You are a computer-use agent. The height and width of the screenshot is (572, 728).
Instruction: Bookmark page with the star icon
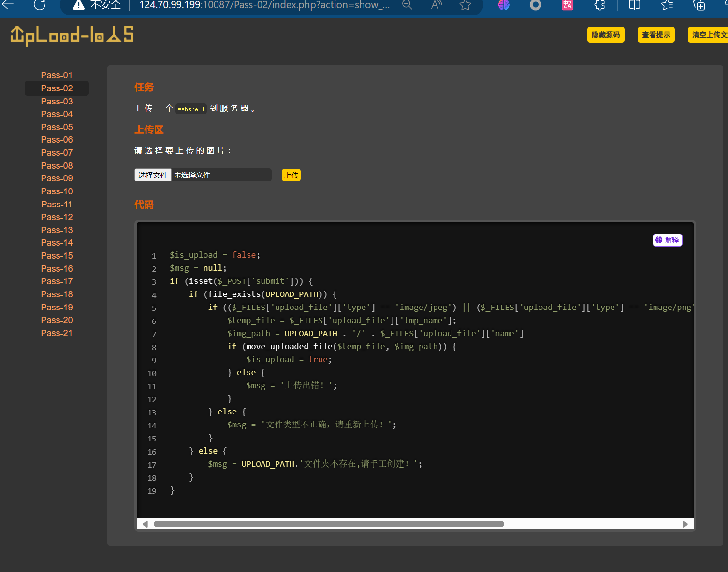click(x=465, y=5)
